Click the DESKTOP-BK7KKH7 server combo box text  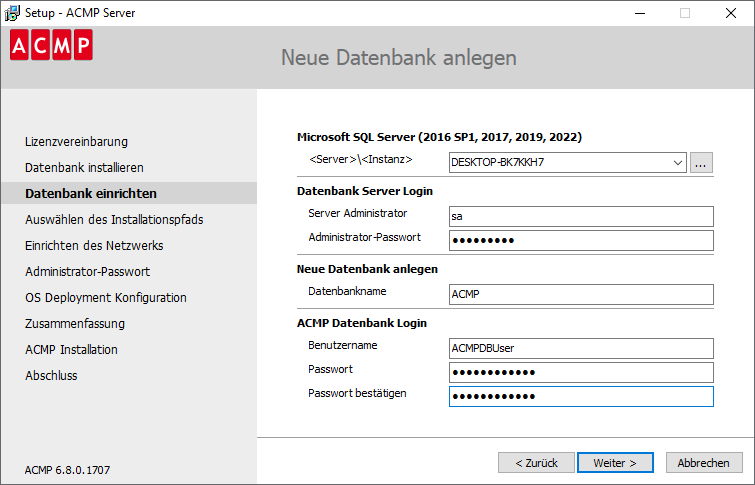point(497,162)
